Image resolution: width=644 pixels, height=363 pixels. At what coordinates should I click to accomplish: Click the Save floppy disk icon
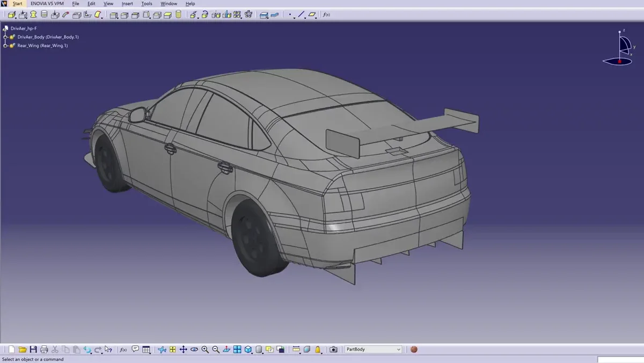33,350
